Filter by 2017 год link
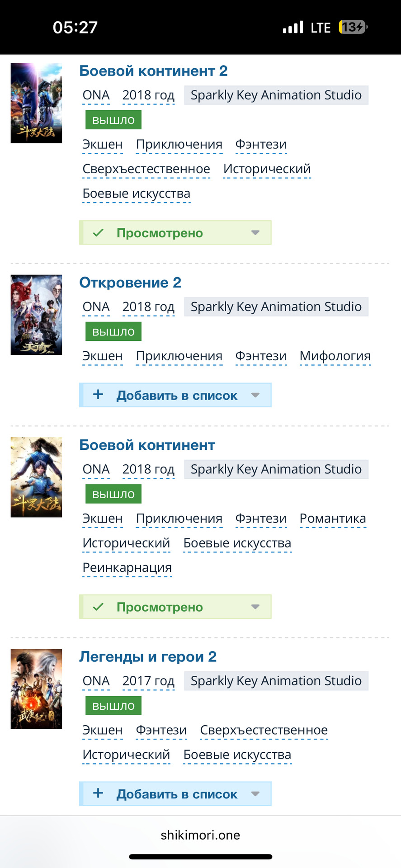Image resolution: width=401 pixels, height=868 pixels. coord(148,681)
